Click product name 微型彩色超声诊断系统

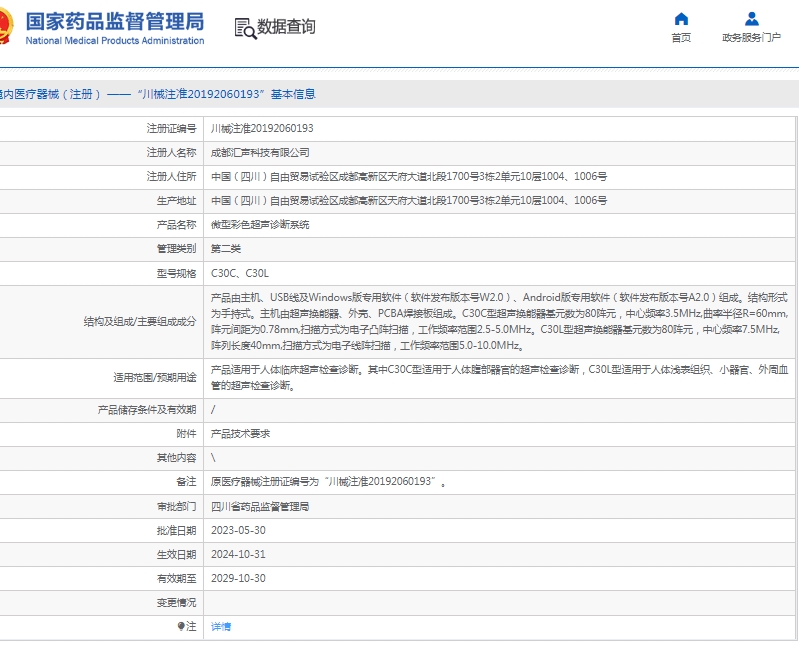pyautogui.click(x=260, y=225)
